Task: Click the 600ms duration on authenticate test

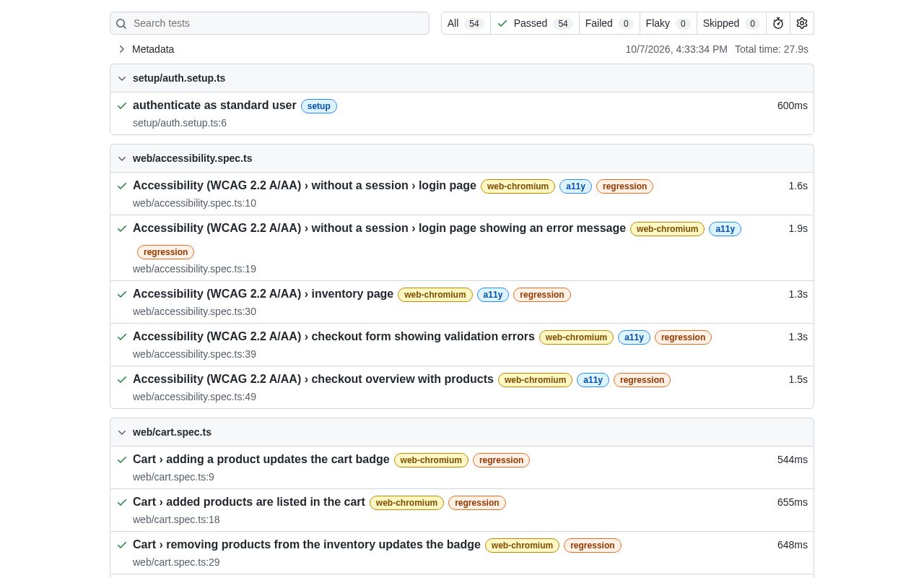Action: tap(793, 105)
